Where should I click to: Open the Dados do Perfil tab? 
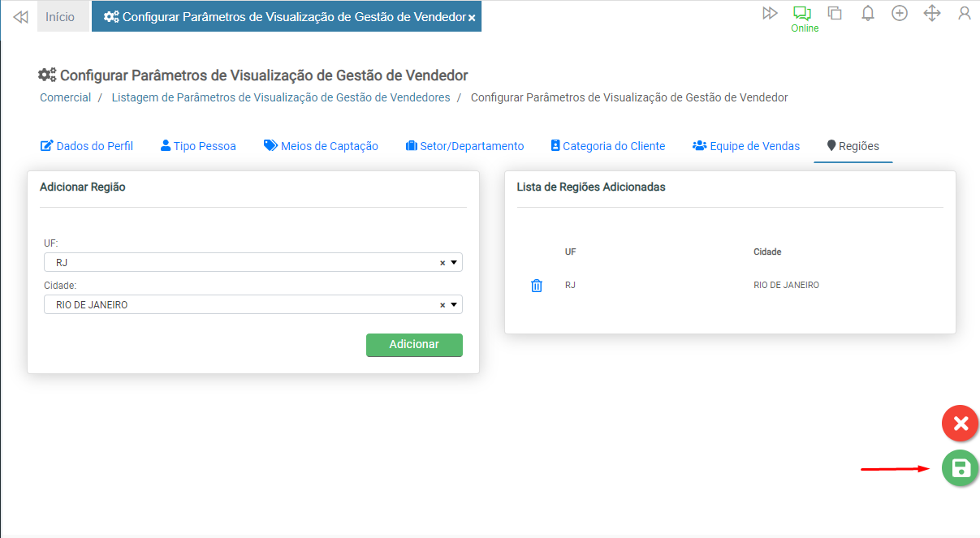(86, 146)
